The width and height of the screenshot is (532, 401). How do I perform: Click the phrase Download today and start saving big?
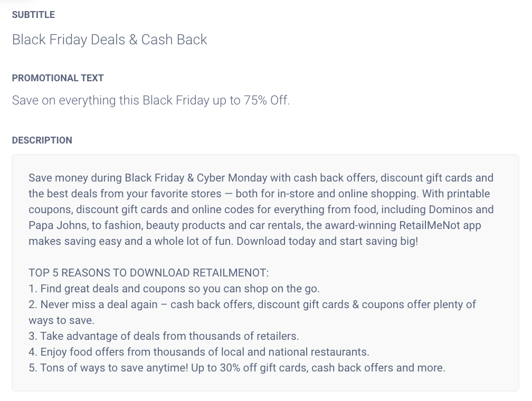pos(327,241)
